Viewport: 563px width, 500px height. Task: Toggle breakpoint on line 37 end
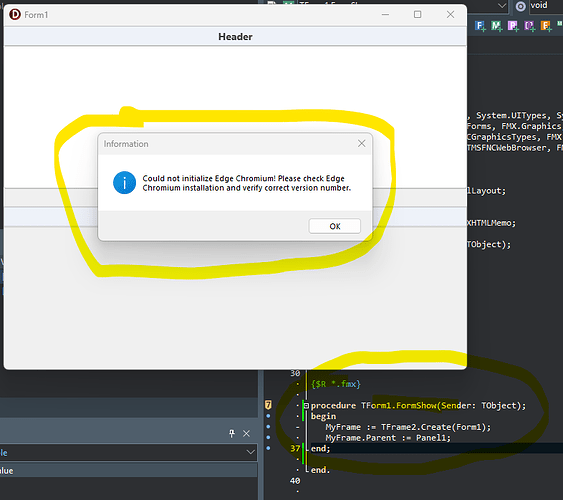pyautogui.click(x=268, y=448)
